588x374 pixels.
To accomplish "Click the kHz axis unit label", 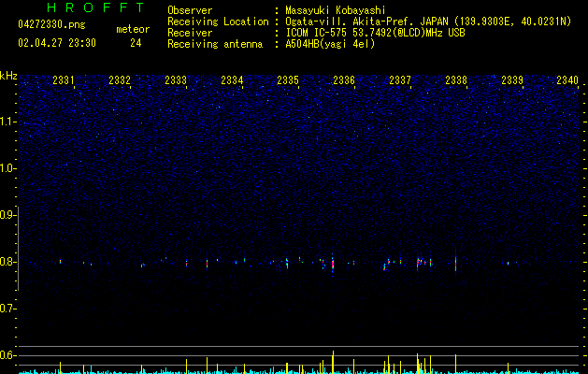I will point(8,76).
